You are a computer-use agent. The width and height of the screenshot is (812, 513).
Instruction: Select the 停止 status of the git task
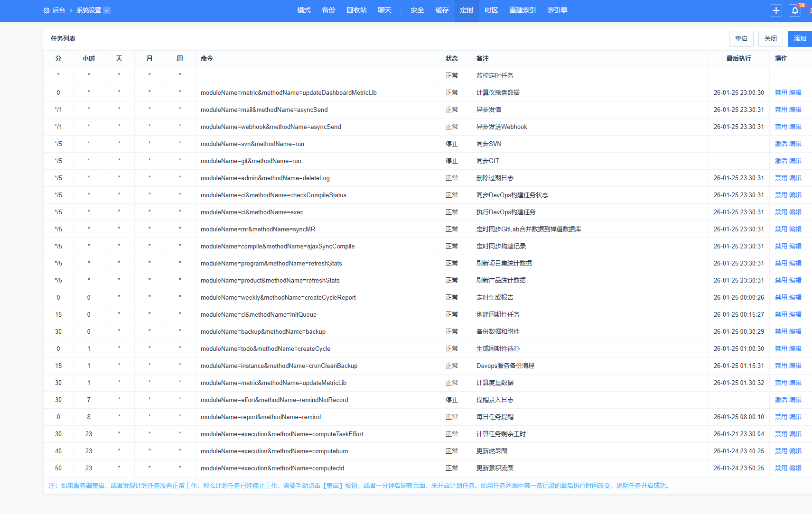pyautogui.click(x=452, y=161)
